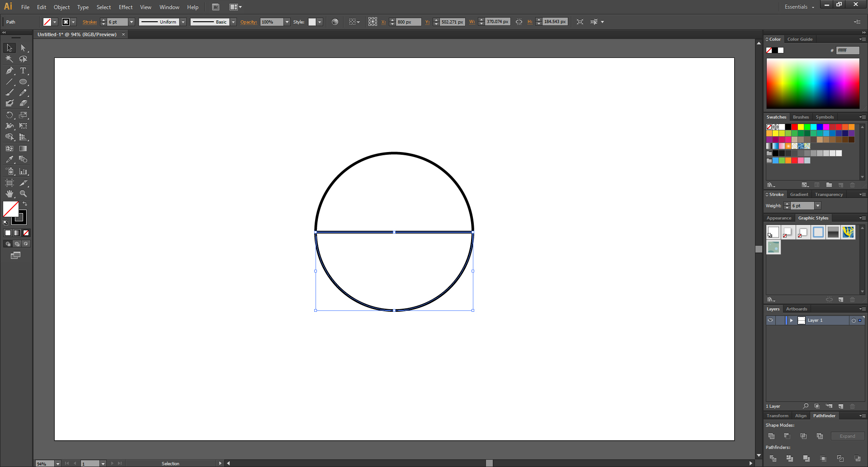Open the stroke weight dropdown in control bar
This screenshot has height=467, width=868.
click(132, 22)
